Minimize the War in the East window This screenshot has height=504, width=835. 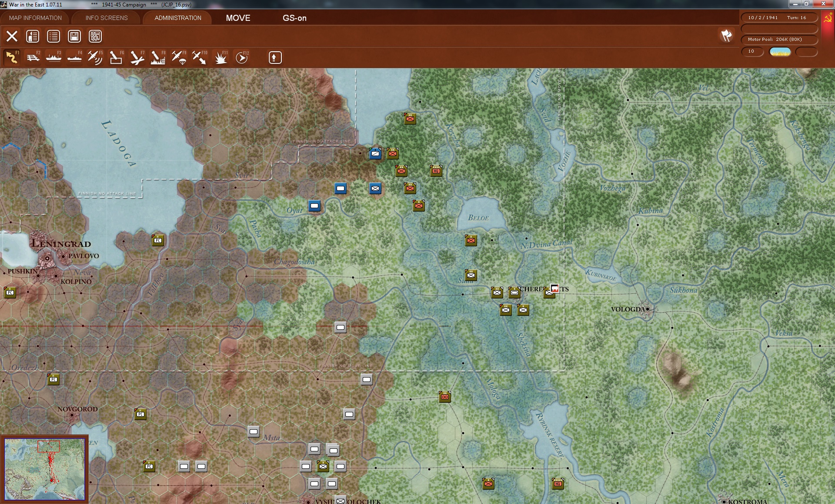[x=795, y=4]
